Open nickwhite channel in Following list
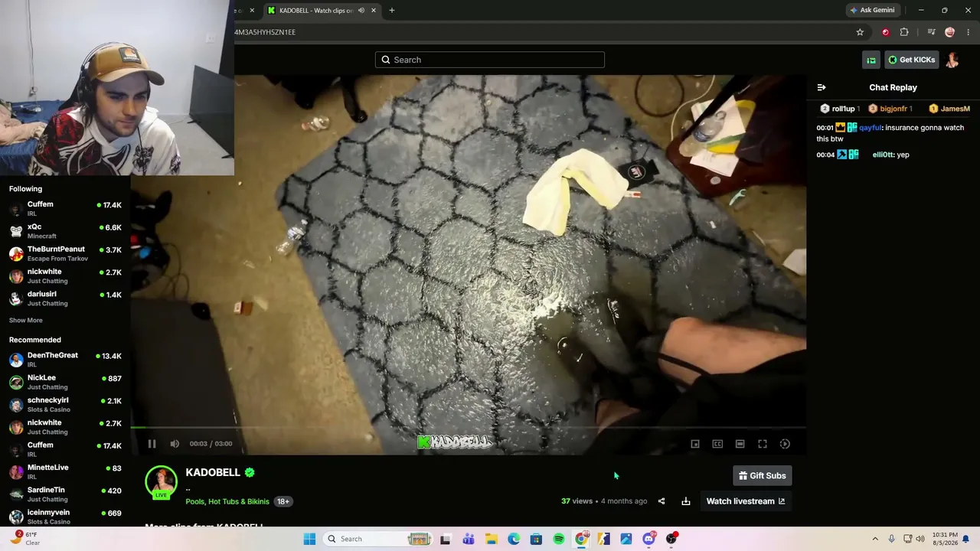The width and height of the screenshot is (980, 551). (65, 275)
